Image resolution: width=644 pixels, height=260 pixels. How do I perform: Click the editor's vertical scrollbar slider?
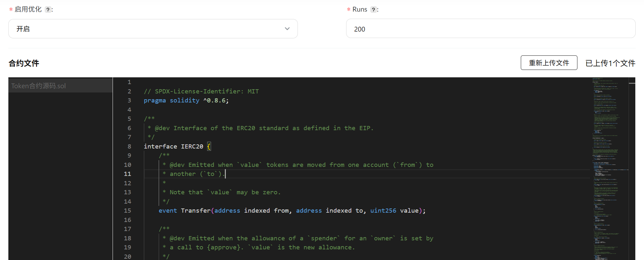[x=632, y=83]
